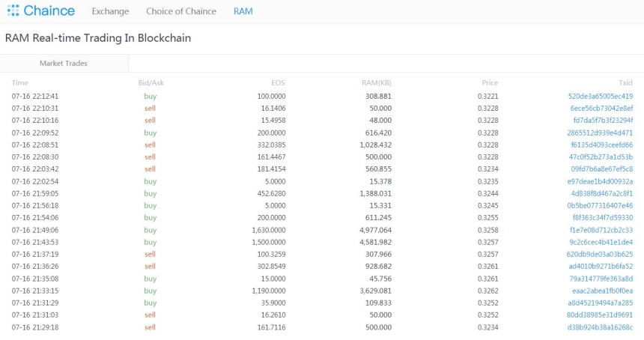This screenshot has width=644, height=340.
Task: Switch to the Market Trades tab
Action: pyautogui.click(x=64, y=63)
